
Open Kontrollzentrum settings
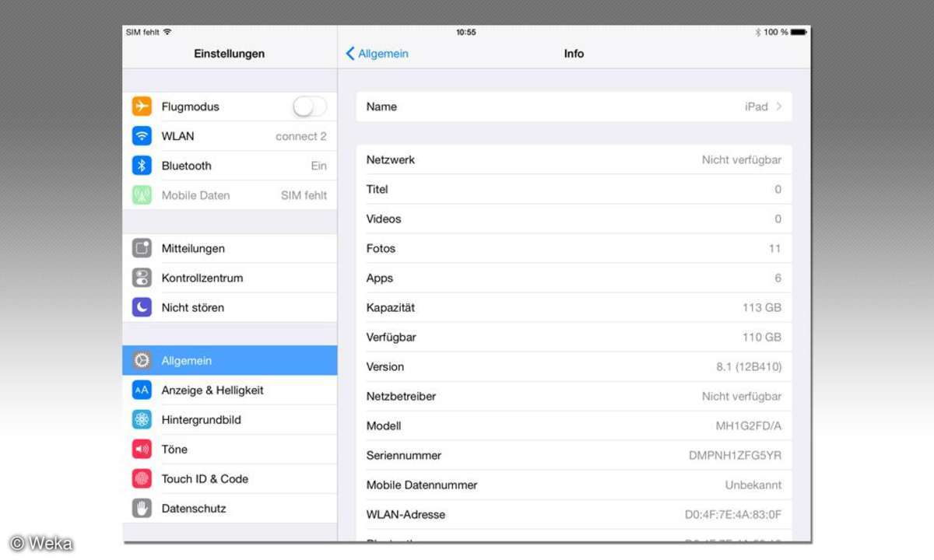click(230, 278)
